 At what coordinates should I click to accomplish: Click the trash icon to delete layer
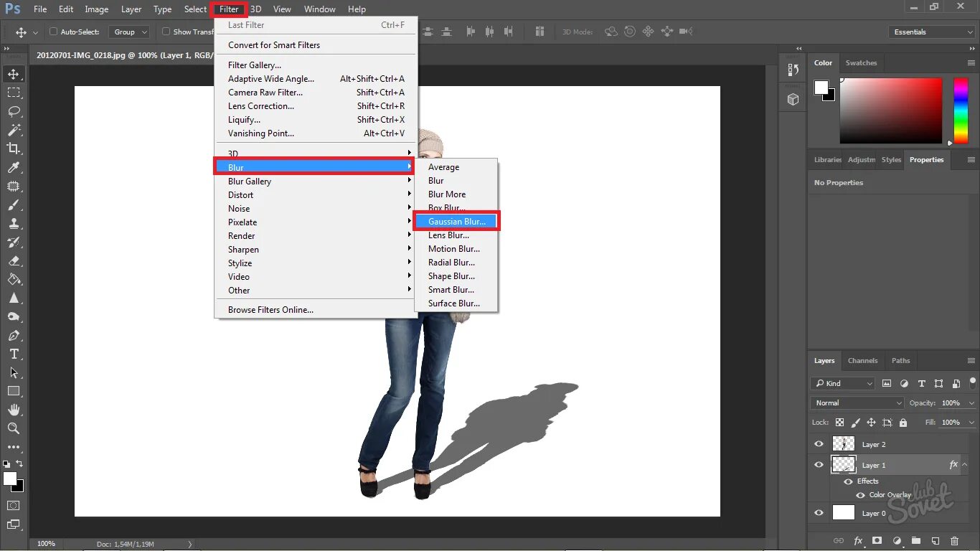point(954,541)
